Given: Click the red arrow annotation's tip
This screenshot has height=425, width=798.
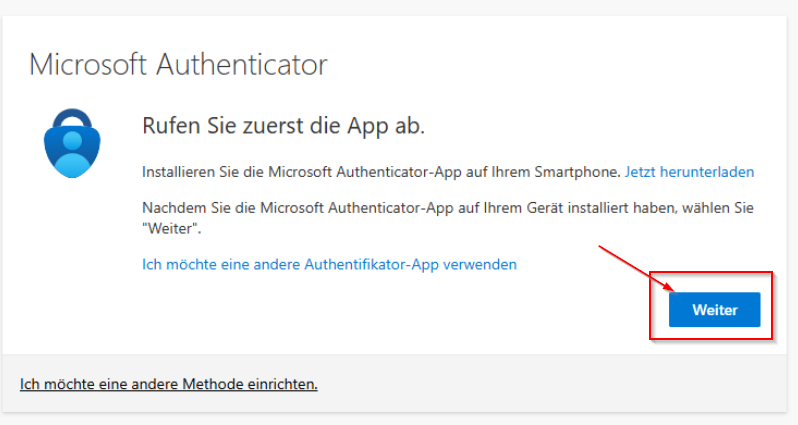Looking at the screenshot, I should pyautogui.click(x=669, y=293).
